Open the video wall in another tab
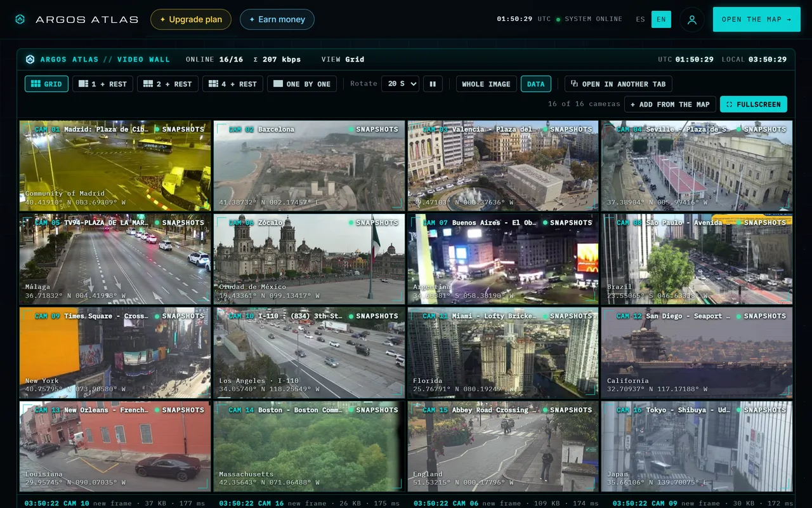This screenshot has height=508, width=812. (x=619, y=84)
